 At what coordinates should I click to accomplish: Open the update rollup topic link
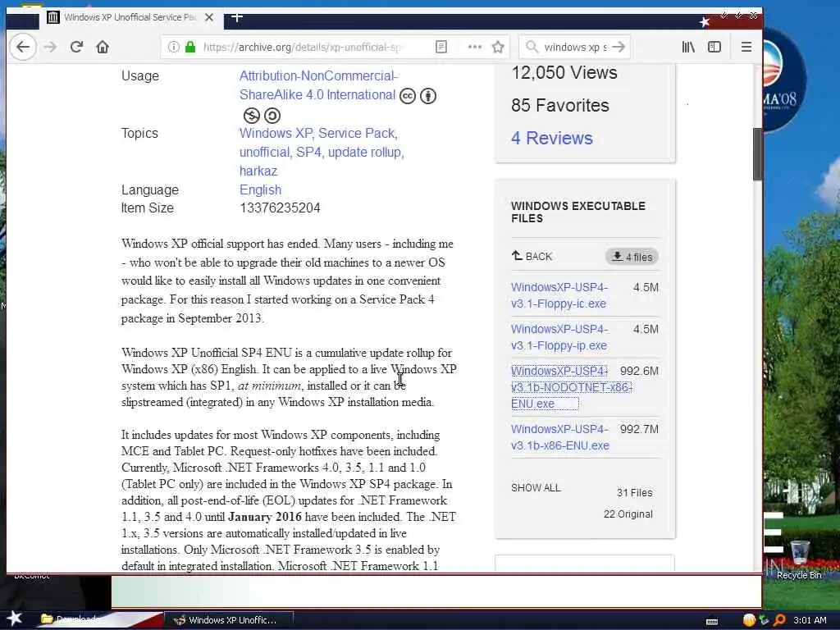pyautogui.click(x=365, y=152)
